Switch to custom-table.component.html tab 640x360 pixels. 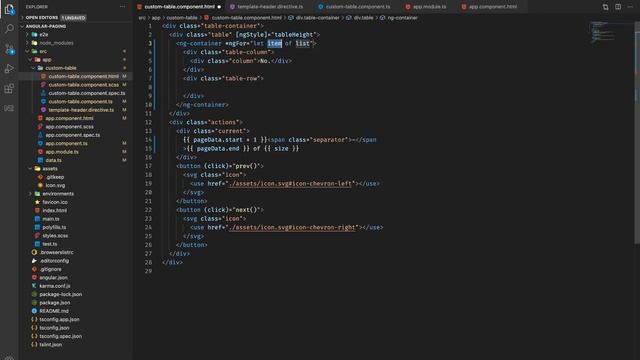click(x=180, y=7)
